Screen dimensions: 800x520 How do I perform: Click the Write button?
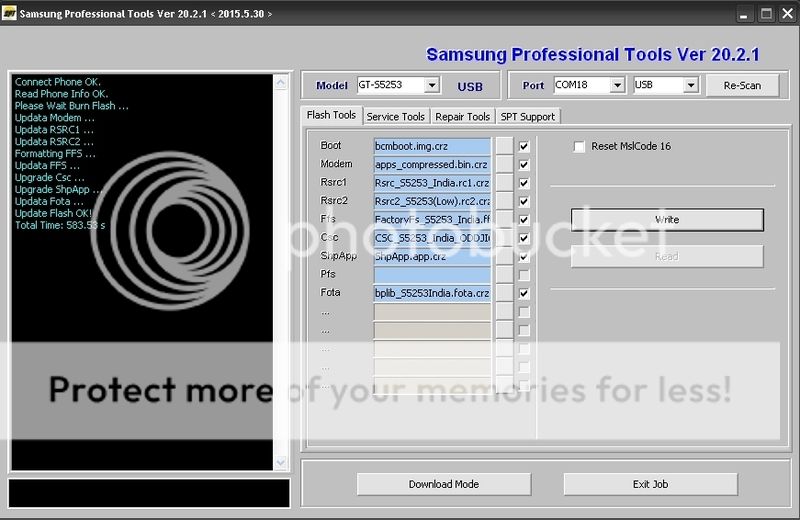click(667, 219)
